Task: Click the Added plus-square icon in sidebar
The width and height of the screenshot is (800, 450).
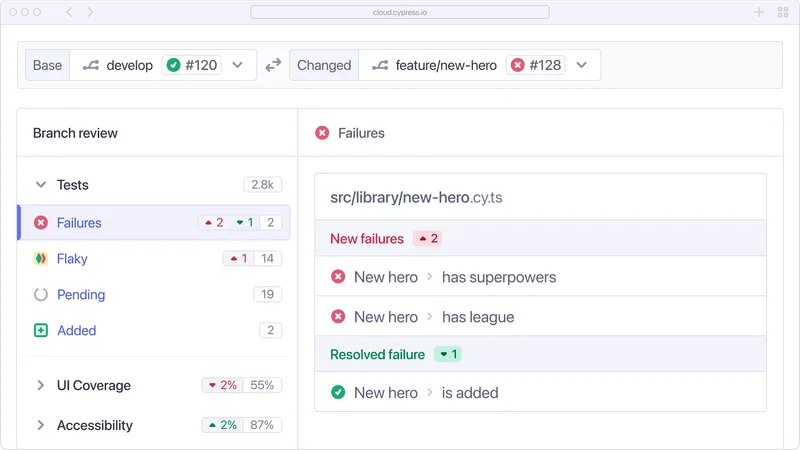Action: tap(41, 330)
